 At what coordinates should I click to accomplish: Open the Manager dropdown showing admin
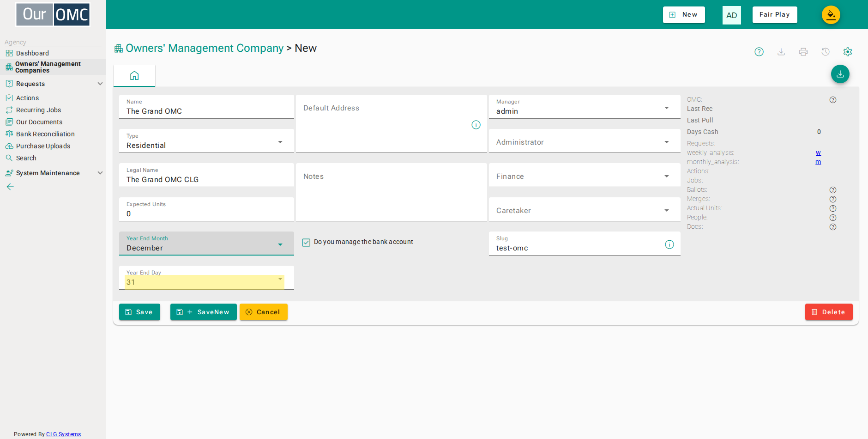coord(585,107)
